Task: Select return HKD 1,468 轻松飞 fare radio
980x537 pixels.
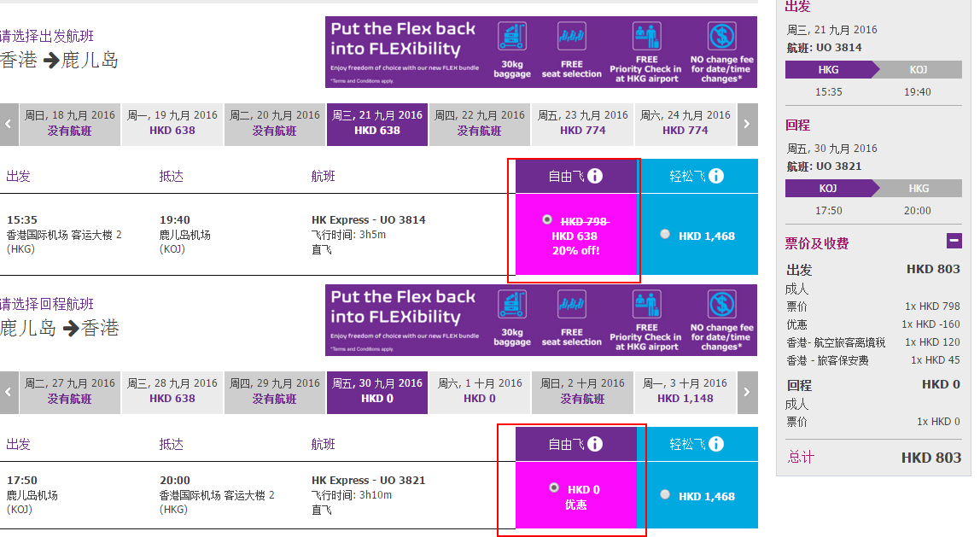Action: point(665,494)
